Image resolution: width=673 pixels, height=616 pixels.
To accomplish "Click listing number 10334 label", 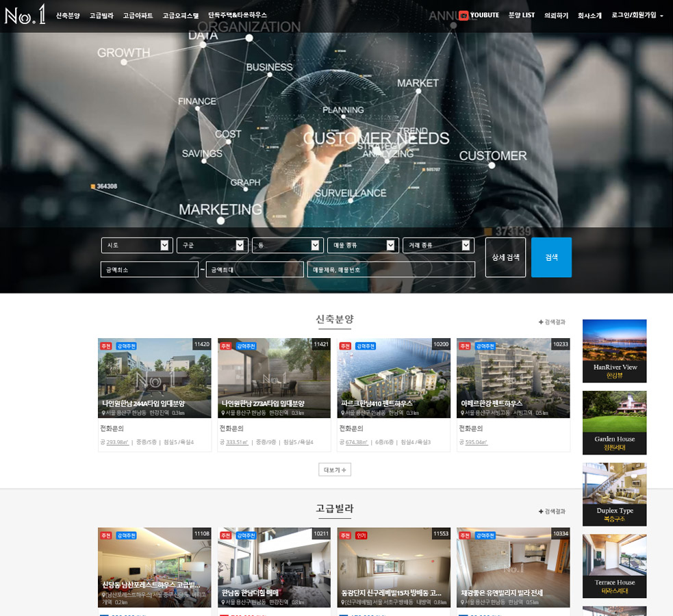I will pos(561,534).
